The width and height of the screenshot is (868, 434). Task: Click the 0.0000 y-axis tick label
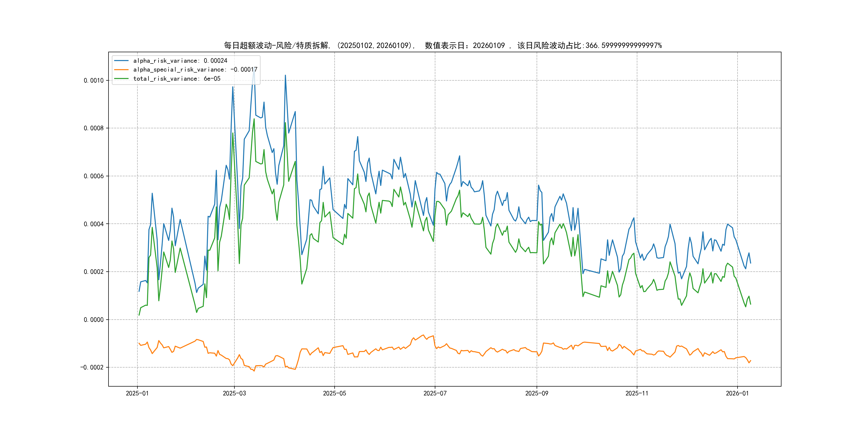coord(94,320)
